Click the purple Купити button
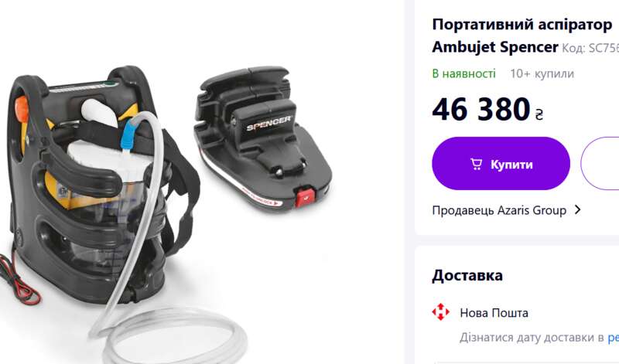Screen dimensions: 619x364 (501, 163)
